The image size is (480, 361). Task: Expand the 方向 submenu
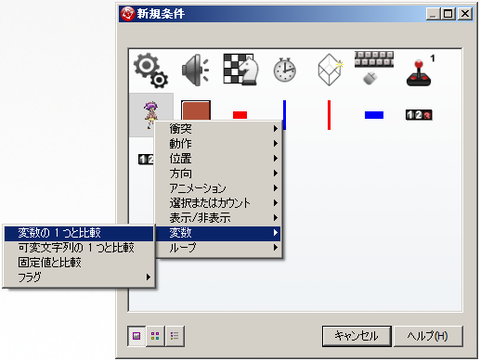[218, 173]
